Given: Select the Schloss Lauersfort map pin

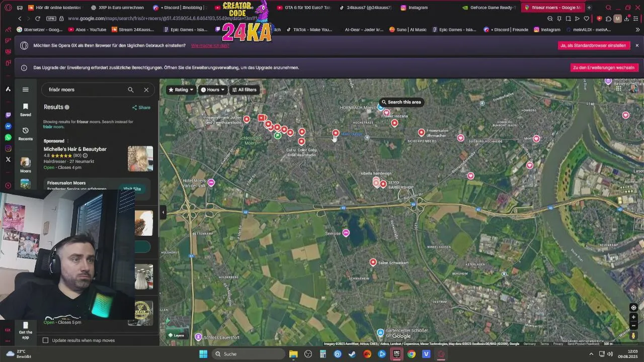Looking at the screenshot, I should point(198,336).
